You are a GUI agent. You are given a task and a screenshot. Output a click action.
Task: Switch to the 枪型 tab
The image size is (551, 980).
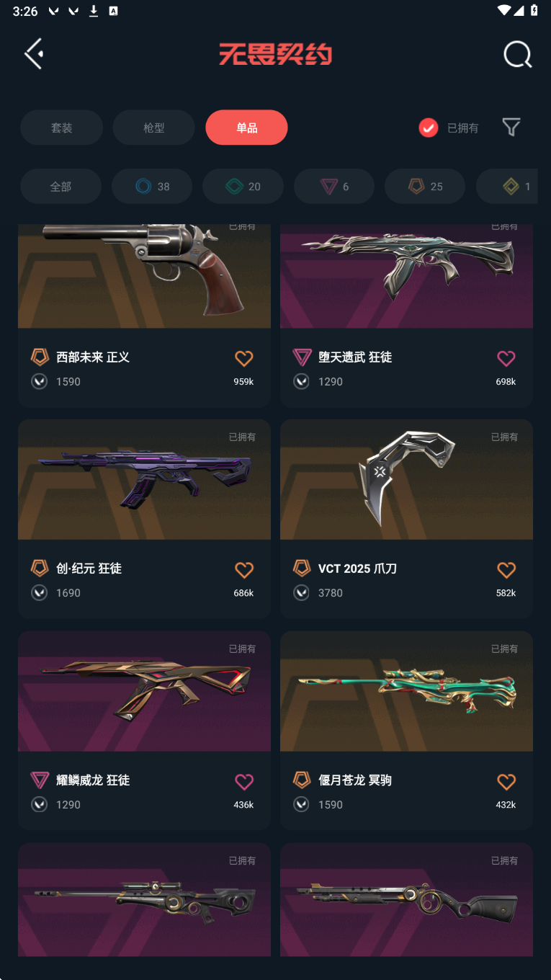click(153, 128)
